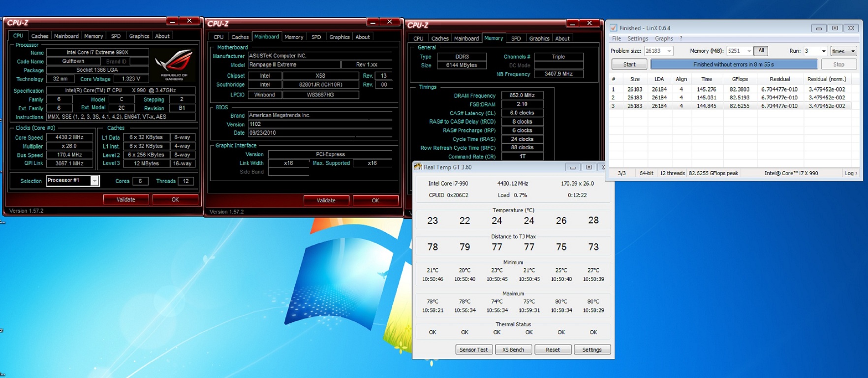Select Mainboard tab in Memory CPU-Z window
Screen dimensions: 868x378
click(x=466, y=38)
